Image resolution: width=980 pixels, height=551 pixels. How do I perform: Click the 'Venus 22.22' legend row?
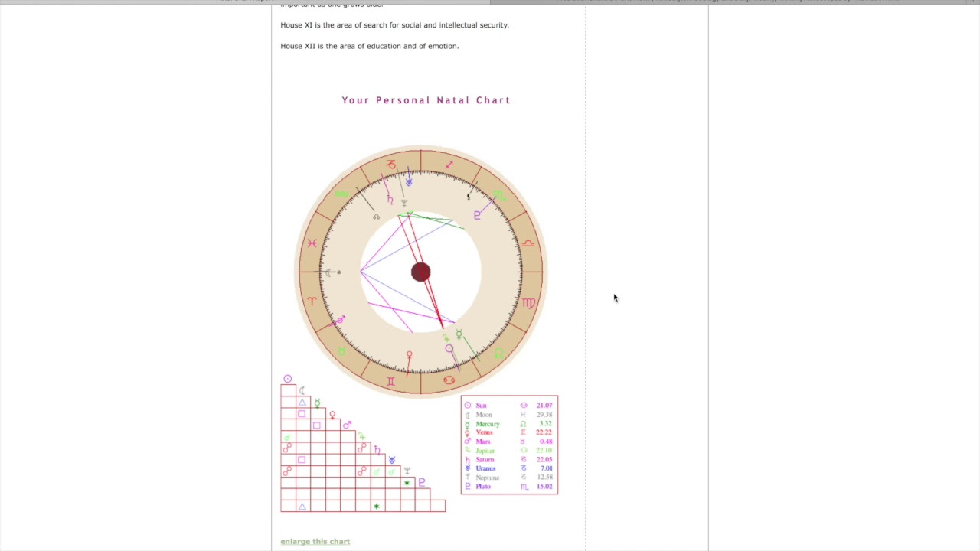(x=509, y=432)
